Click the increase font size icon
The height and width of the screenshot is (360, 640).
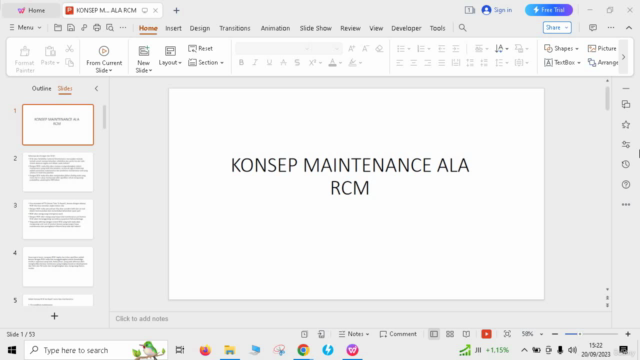coord(351,49)
